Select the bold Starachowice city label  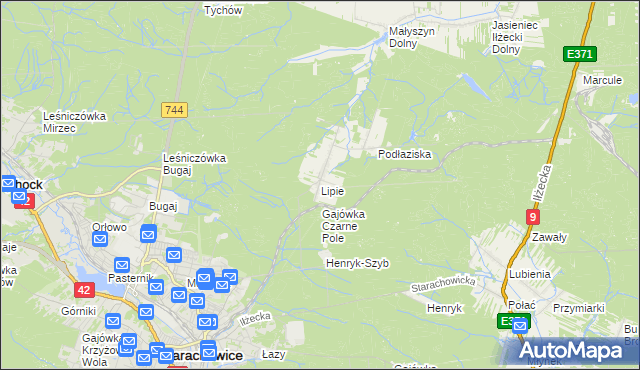(206, 356)
